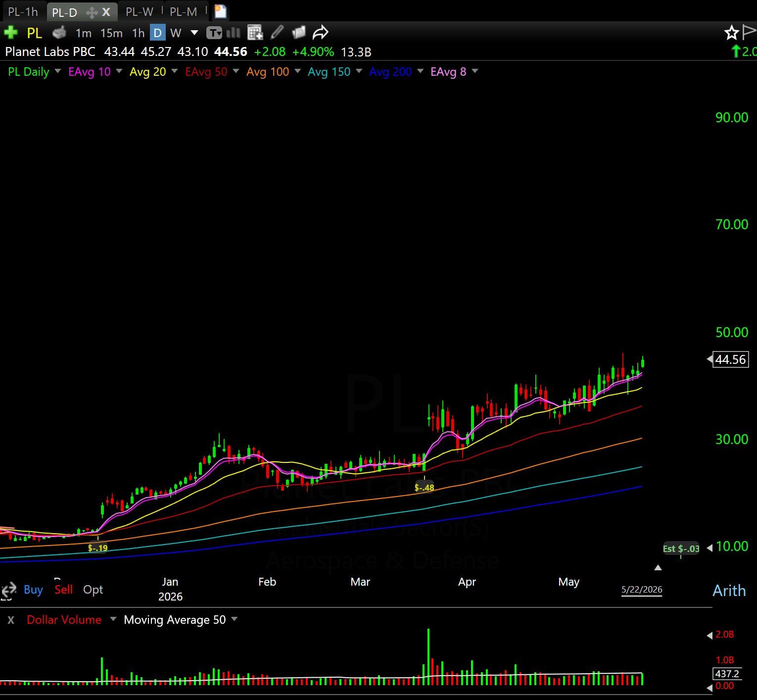Remove the Dollar Volume indicator pane

pos(11,620)
